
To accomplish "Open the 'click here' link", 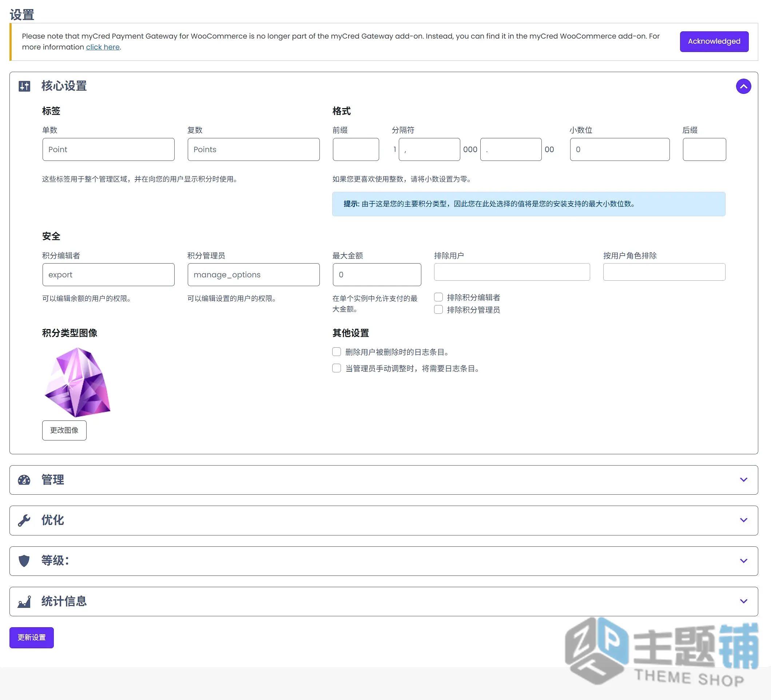I will pyautogui.click(x=103, y=47).
